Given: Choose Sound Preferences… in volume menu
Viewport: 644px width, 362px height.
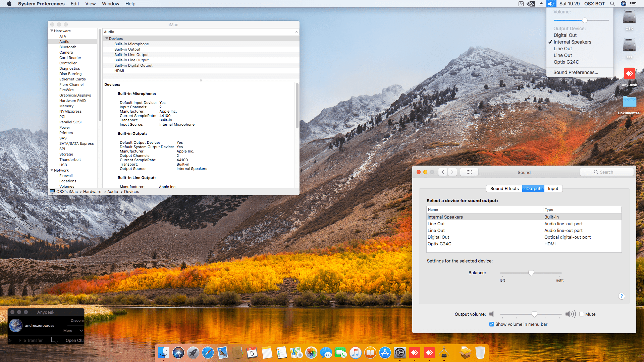Looking at the screenshot, I should pos(576,72).
